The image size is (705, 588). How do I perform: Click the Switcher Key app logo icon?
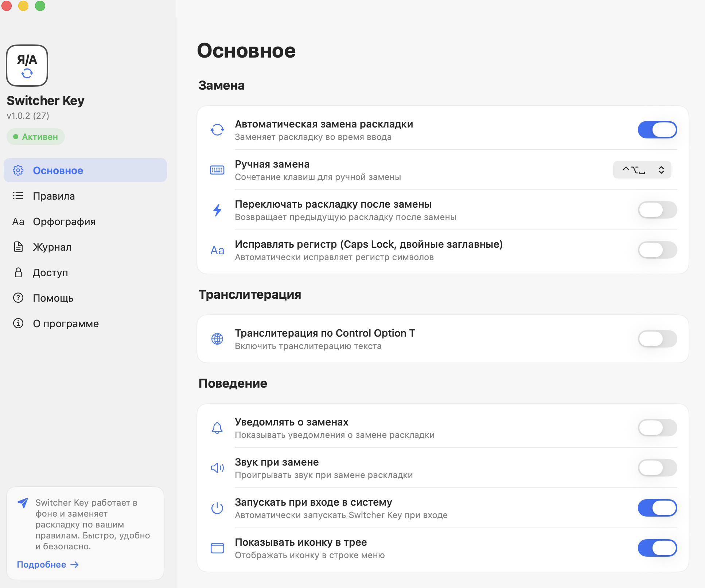[27, 66]
